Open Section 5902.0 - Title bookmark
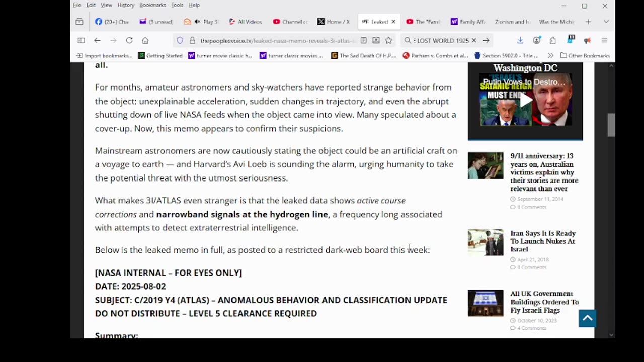 click(x=506, y=56)
